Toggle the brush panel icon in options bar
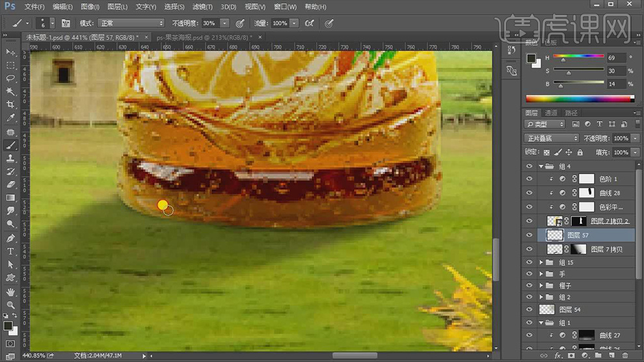 [x=66, y=23]
